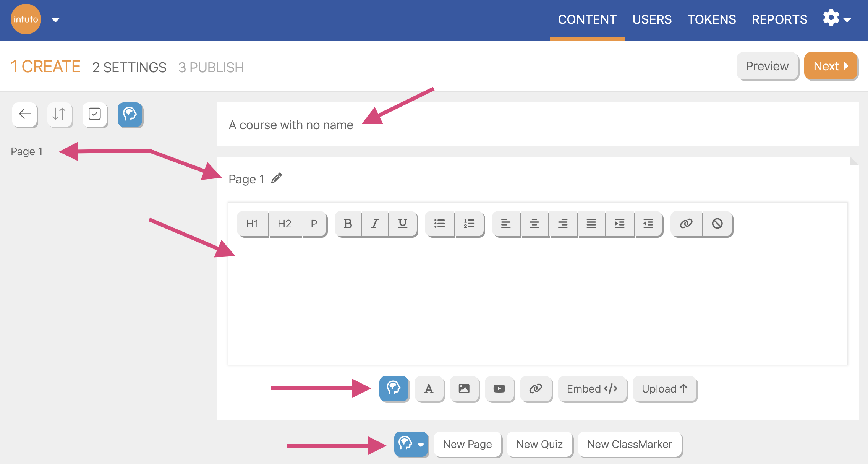Click the reorder pages sort icon
The height and width of the screenshot is (464, 868).
[x=59, y=114]
